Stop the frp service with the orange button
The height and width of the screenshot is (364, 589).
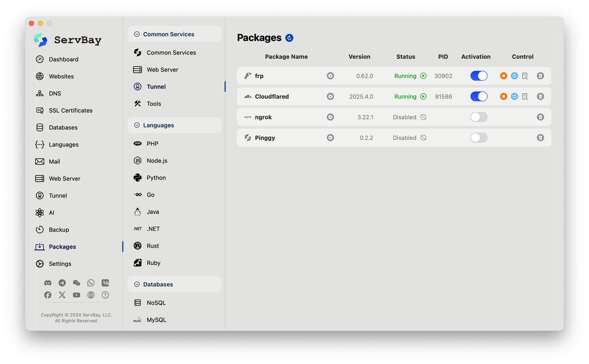503,76
